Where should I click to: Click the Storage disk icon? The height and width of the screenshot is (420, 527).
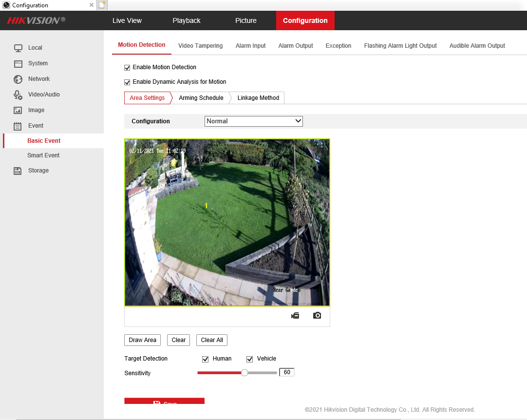click(x=18, y=171)
